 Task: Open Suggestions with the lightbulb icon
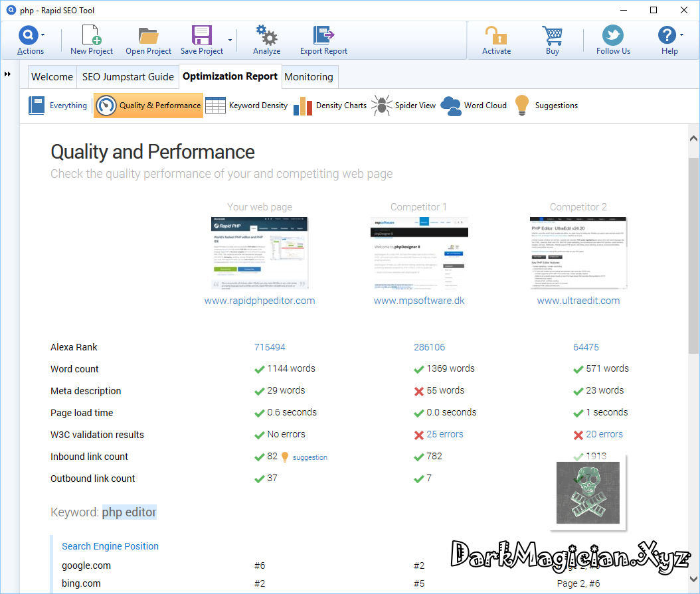[x=546, y=106]
